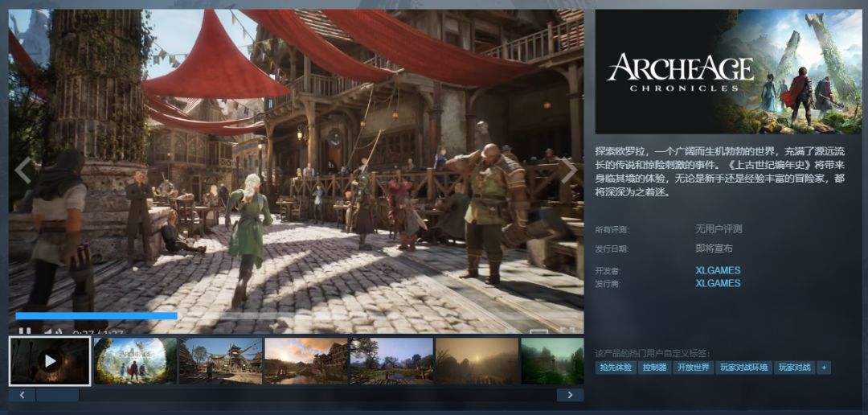Click the 控制器 tag
868x415 pixels.
pos(653,368)
